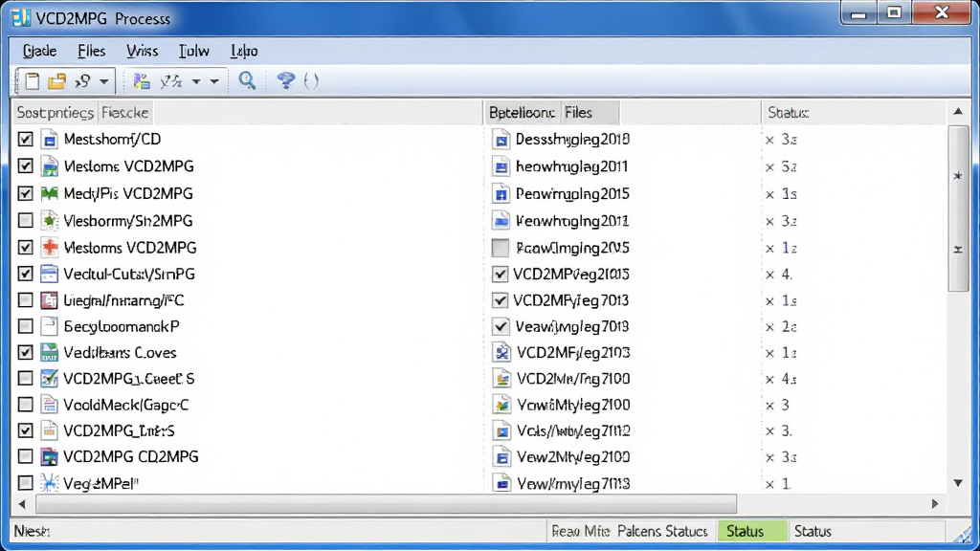Click the horizontal scrollbar thumb

[x=387, y=503]
